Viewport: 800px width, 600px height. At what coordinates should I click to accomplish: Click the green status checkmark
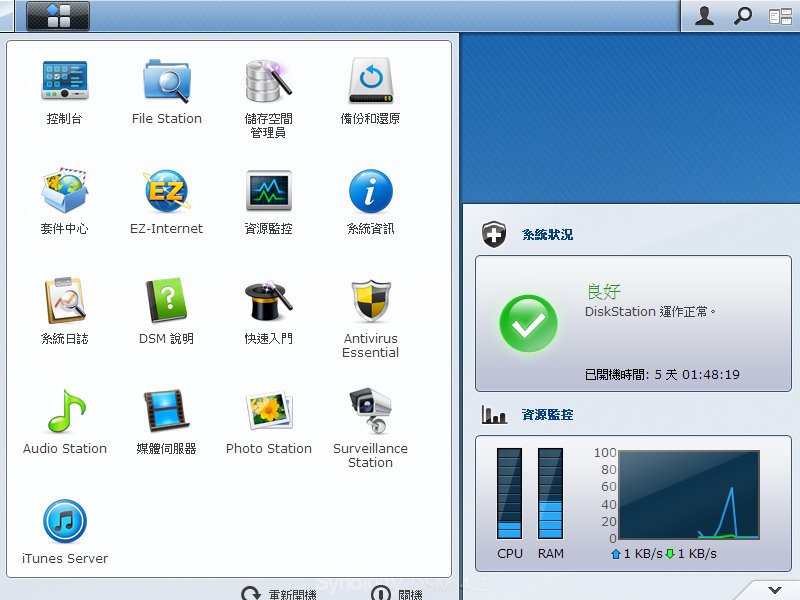528,323
